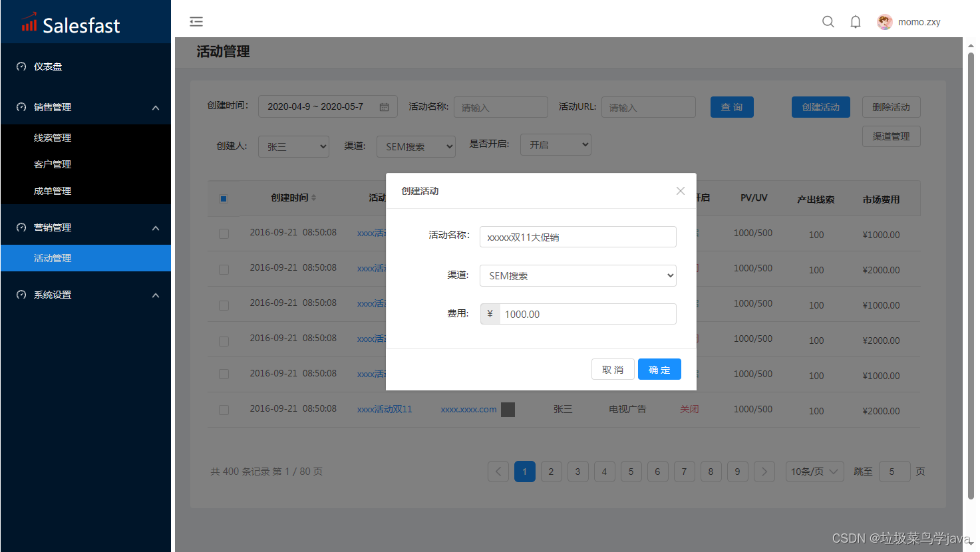Go to page 1
The image size is (980, 552).
(x=525, y=472)
